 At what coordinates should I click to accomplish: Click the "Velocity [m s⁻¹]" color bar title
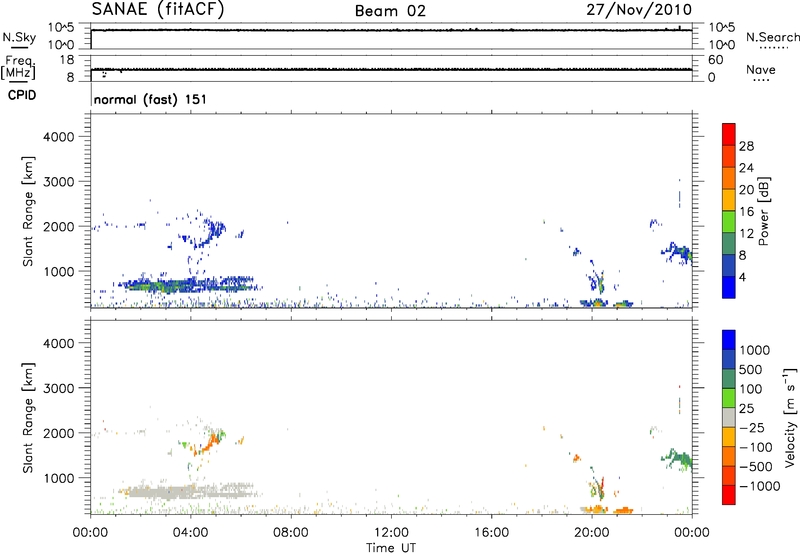[x=790, y=417]
